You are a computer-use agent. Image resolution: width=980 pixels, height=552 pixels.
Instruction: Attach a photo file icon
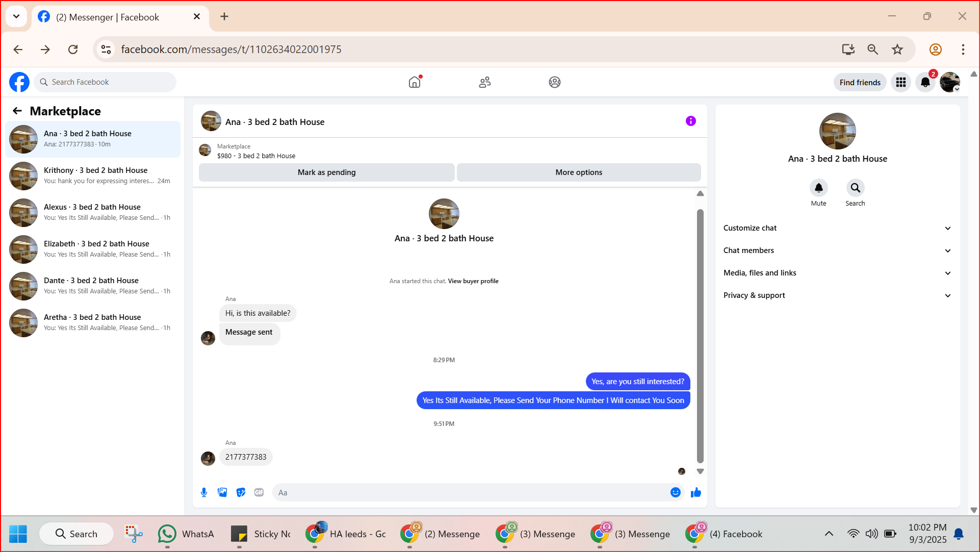tap(222, 492)
